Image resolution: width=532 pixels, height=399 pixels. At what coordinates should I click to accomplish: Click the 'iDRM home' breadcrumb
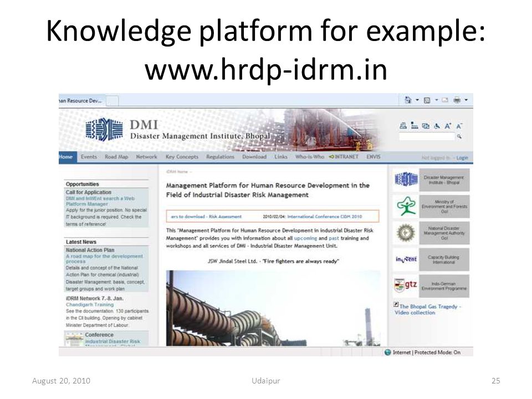pos(177,172)
